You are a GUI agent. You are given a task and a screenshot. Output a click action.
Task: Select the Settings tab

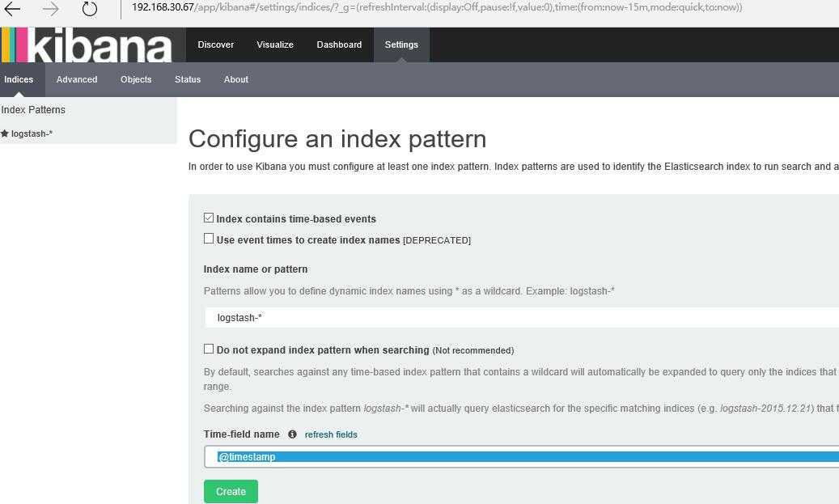point(401,45)
